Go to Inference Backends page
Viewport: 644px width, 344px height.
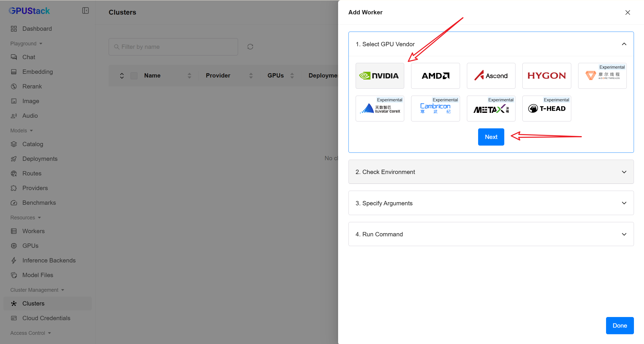[49, 260]
